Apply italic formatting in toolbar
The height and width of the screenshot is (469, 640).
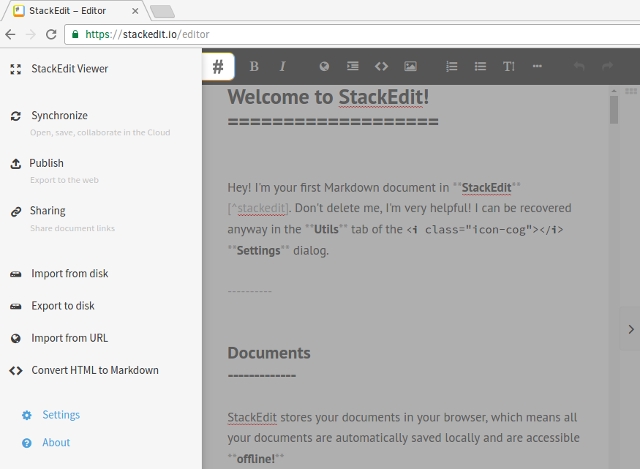pyautogui.click(x=282, y=66)
